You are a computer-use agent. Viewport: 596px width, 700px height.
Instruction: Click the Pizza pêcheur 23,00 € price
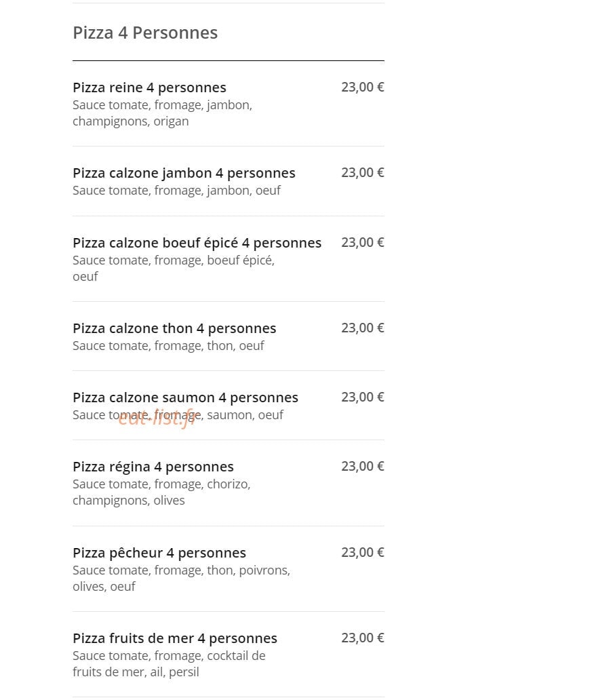pyautogui.click(x=362, y=552)
